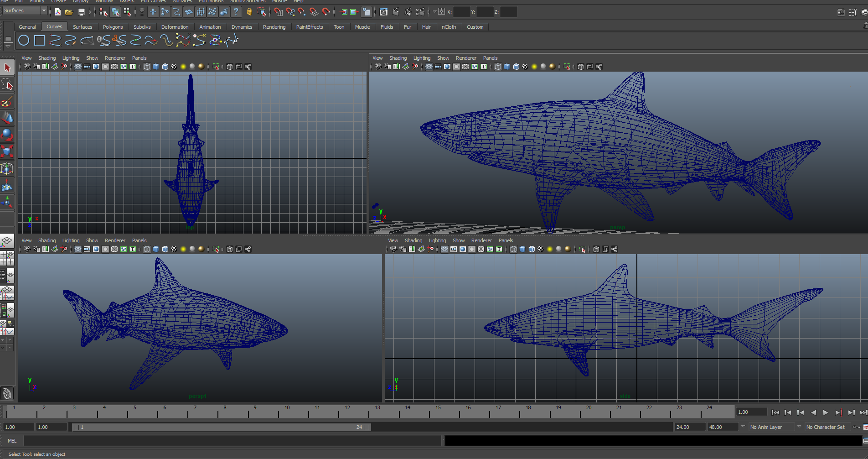Open the No Character Set dropdown
The image size is (868, 459).
pos(826,427)
